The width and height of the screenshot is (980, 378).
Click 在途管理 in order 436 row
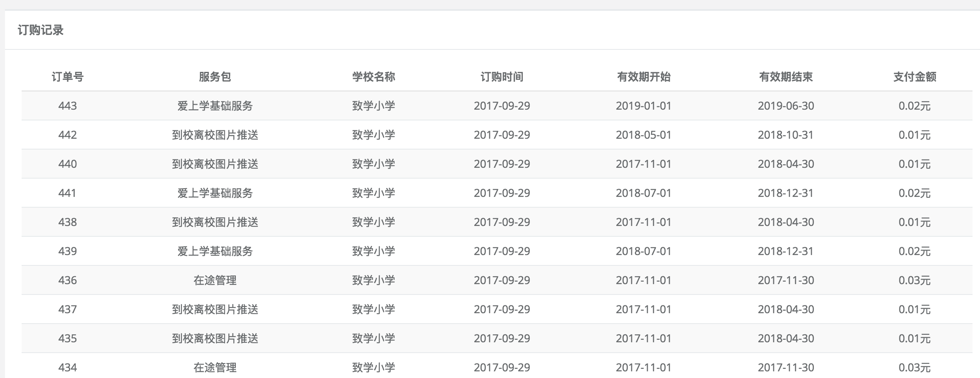(215, 280)
